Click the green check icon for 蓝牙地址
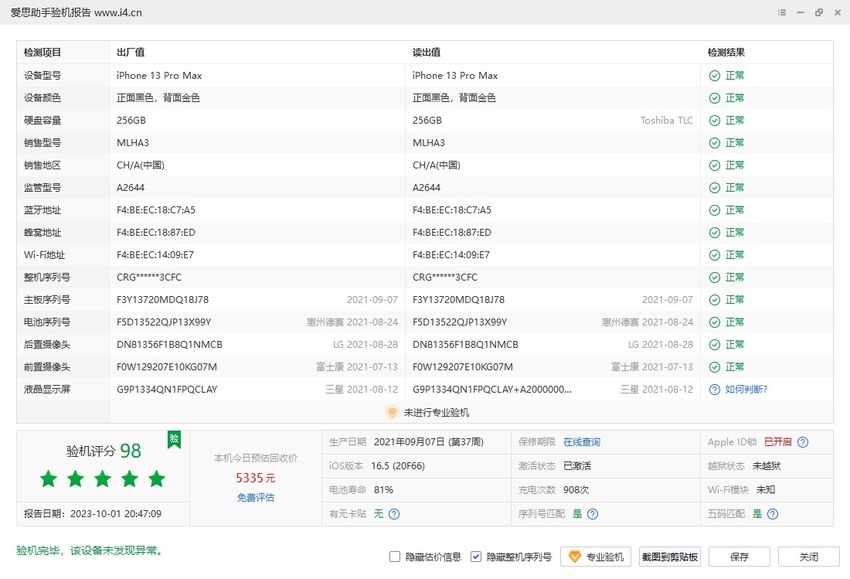The image size is (850, 579). point(714,210)
